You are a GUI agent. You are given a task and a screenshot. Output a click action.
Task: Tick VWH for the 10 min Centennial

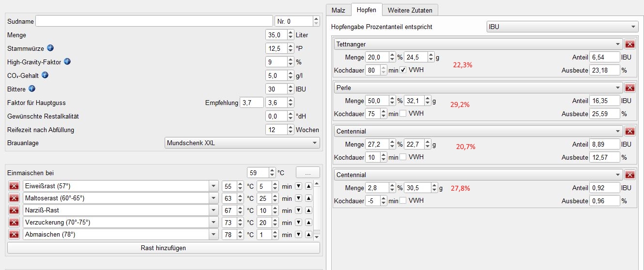coord(403,157)
